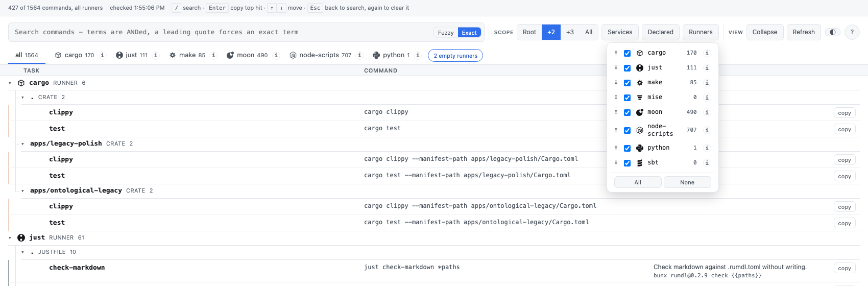The image size is (868, 286).
Task: Collapse the just RUNNER group
Action: (x=10, y=237)
